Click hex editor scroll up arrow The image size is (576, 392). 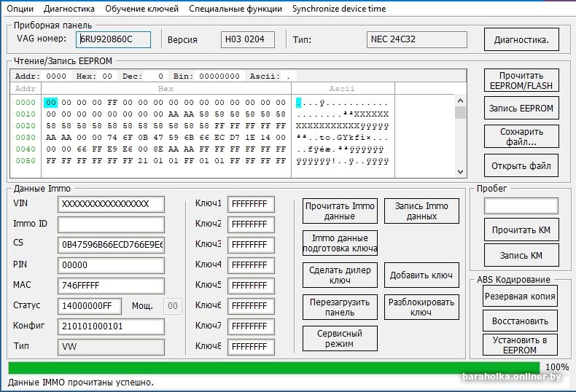tap(460, 101)
